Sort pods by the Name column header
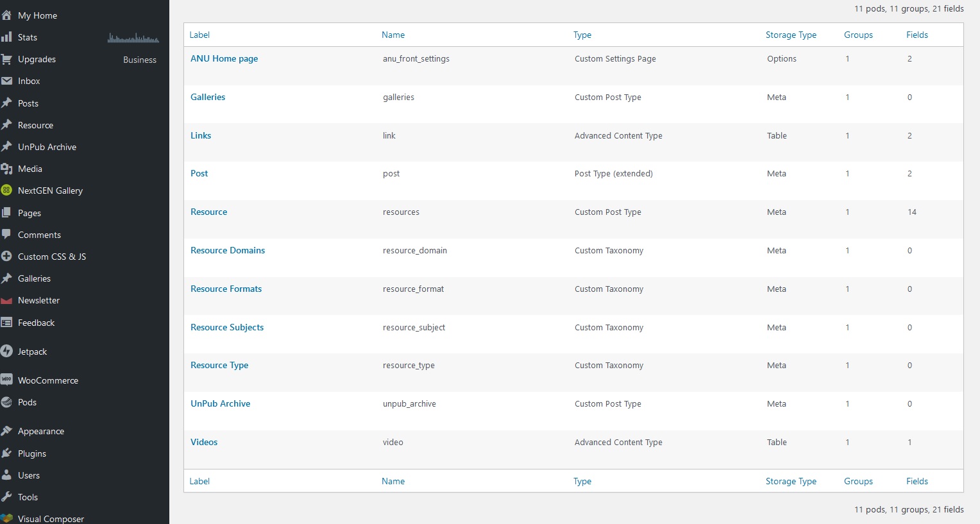This screenshot has width=980, height=524. [393, 35]
